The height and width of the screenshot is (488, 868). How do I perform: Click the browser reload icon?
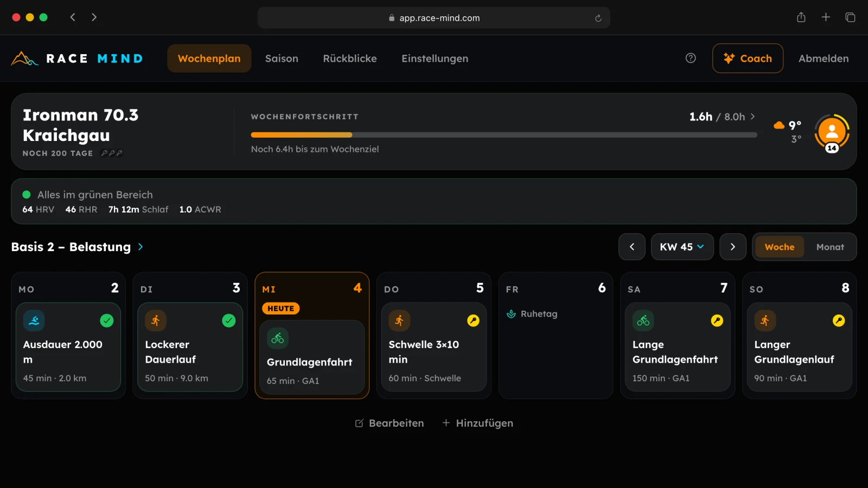coord(598,18)
